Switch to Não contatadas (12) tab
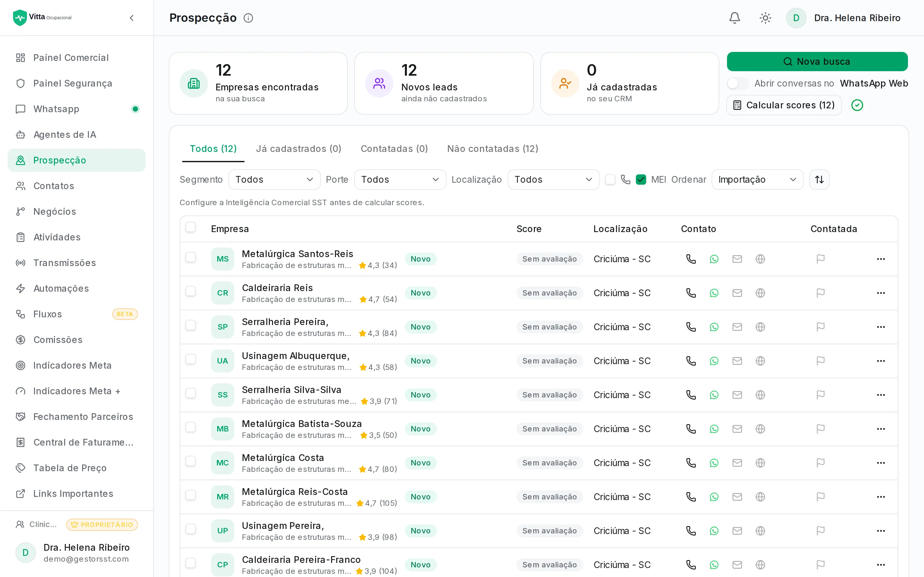This screenshot has height=577, width=924. [x=492, y=148]
